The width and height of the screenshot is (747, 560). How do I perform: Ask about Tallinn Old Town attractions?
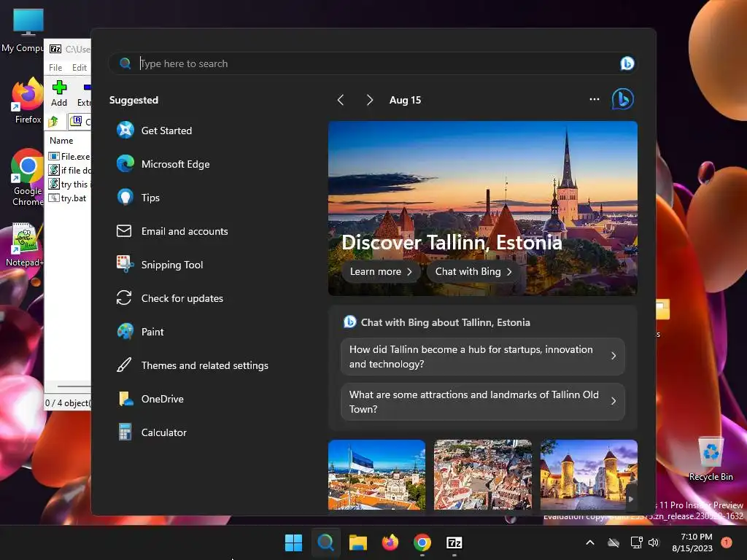click(x=483, y=402)
